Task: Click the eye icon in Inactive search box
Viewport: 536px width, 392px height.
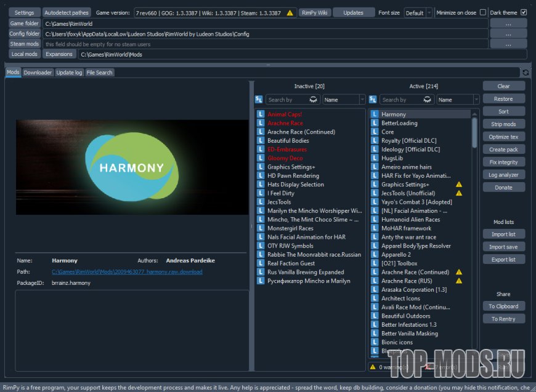Action: (314, 100)
